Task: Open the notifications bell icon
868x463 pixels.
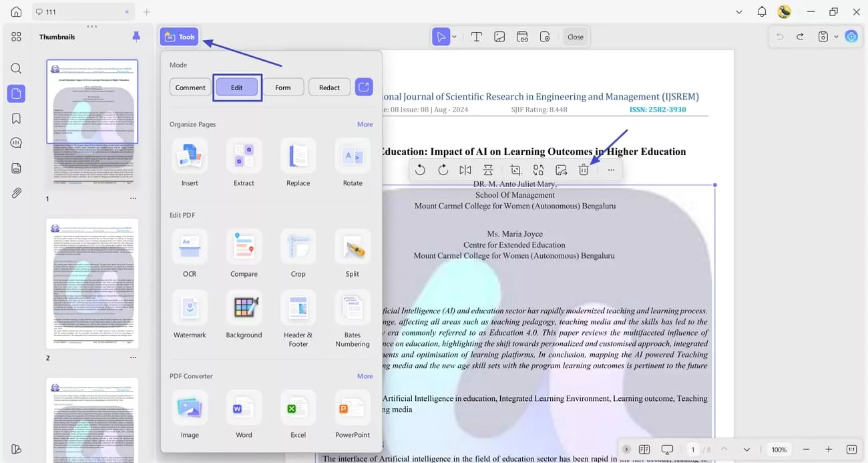Action: coord(762,12)
